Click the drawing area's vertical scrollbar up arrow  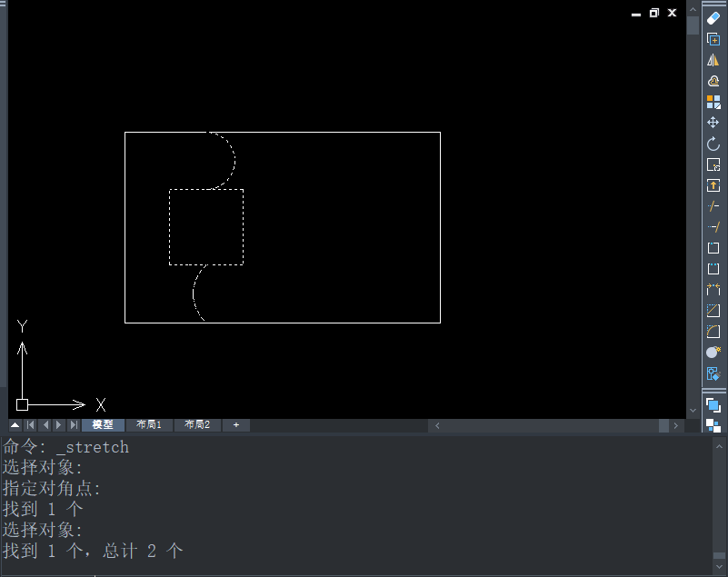coord(693,9)
